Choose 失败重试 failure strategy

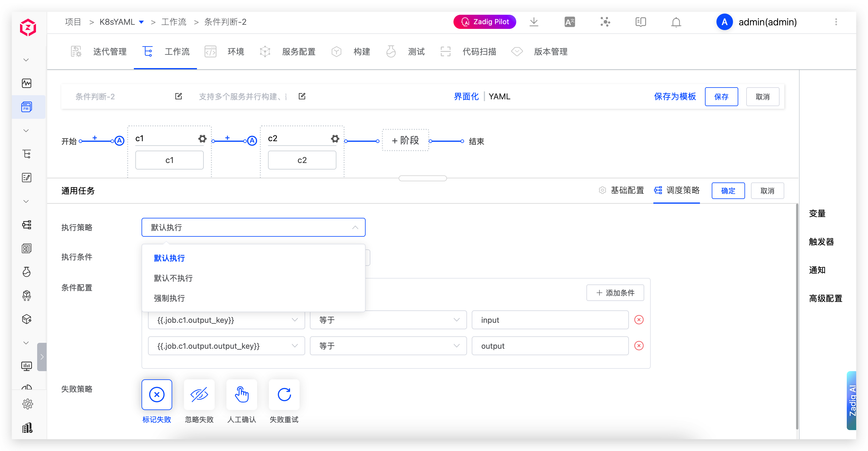click(284, 394)
